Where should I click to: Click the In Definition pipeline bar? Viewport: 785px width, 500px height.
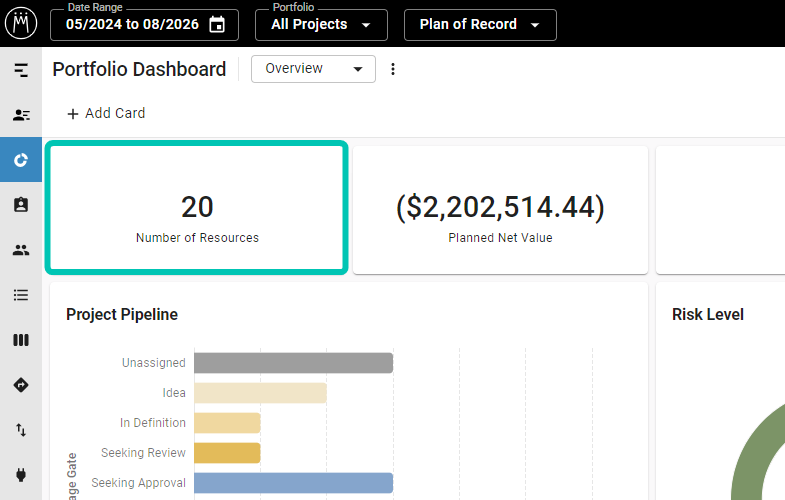(x=227, y=423)
